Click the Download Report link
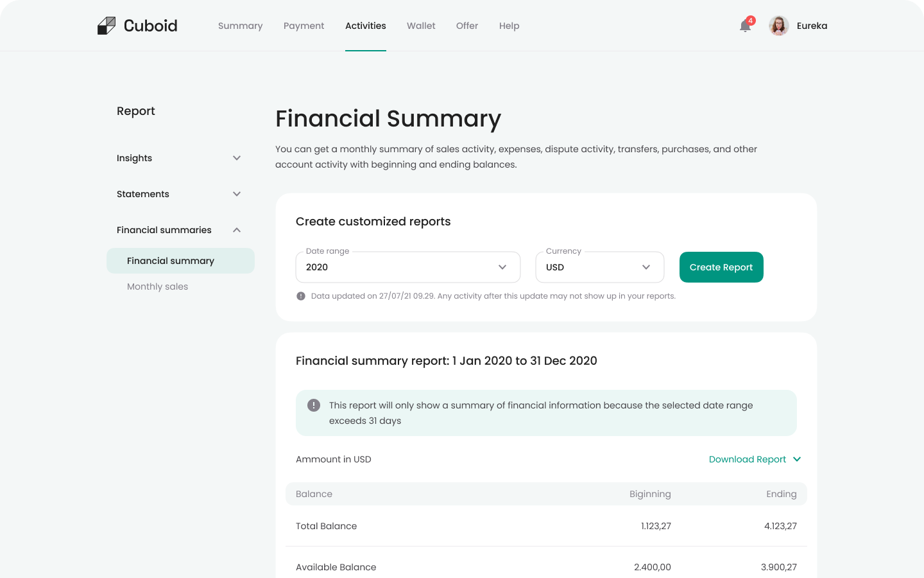 [x=747, y=459]
